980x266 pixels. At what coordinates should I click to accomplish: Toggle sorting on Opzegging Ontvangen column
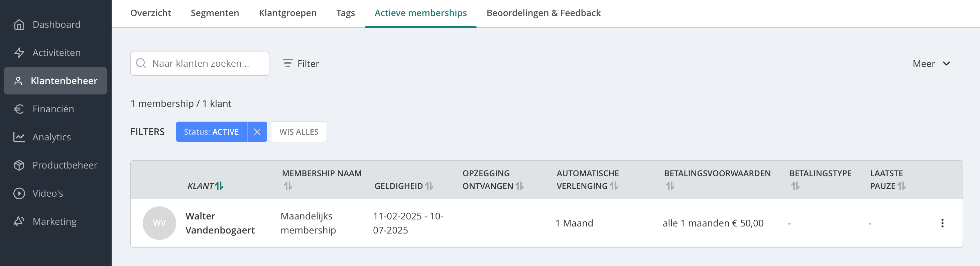[x=520, y=186]
